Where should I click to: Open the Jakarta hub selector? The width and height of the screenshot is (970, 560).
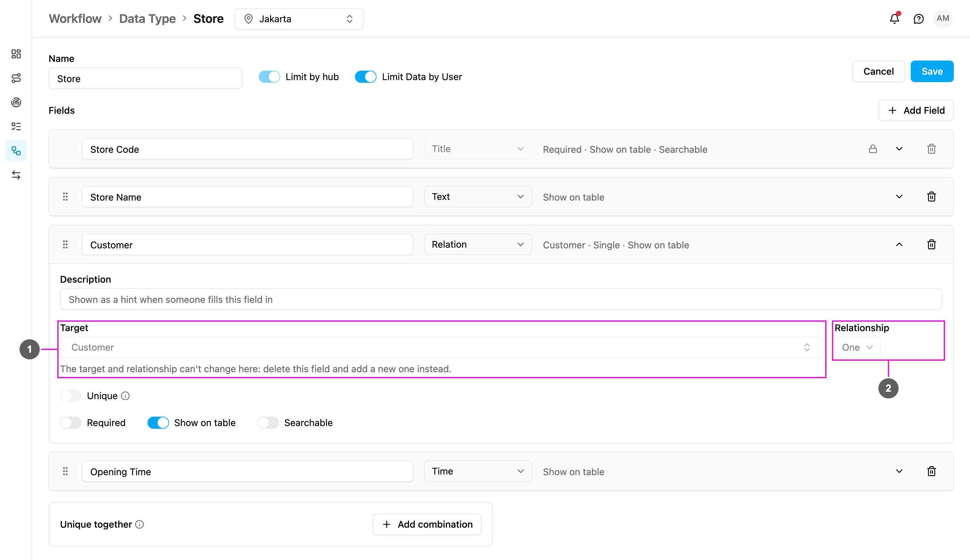[x=299, y=19]
